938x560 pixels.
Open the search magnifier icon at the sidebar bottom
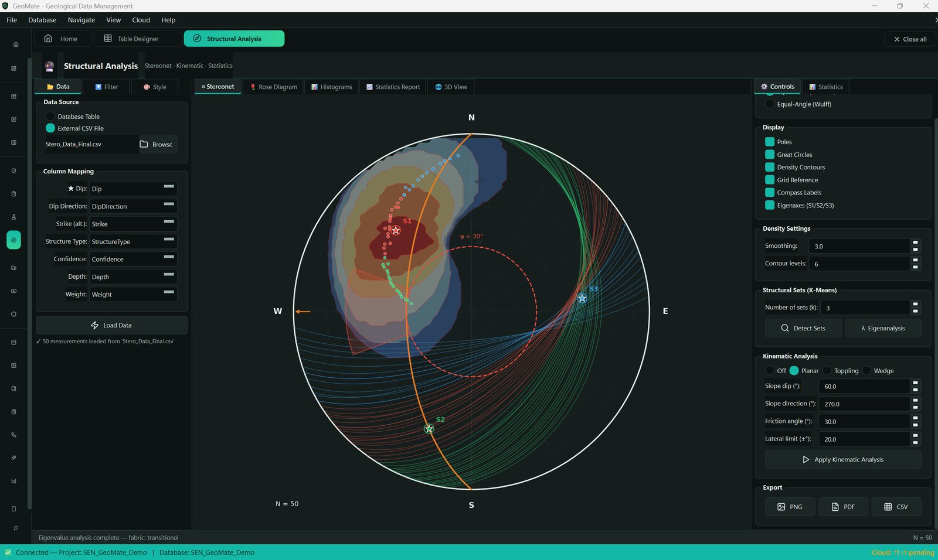(16, 528)
